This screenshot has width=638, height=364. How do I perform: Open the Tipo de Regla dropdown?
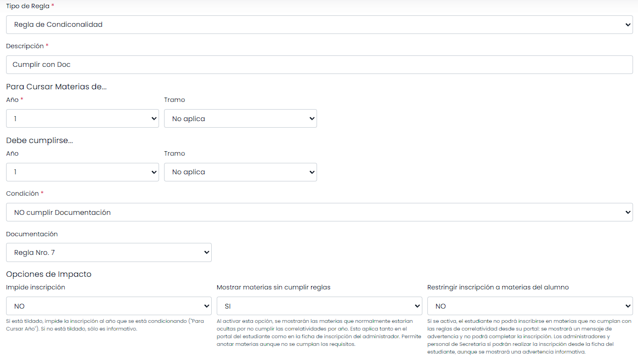point(319,25)
